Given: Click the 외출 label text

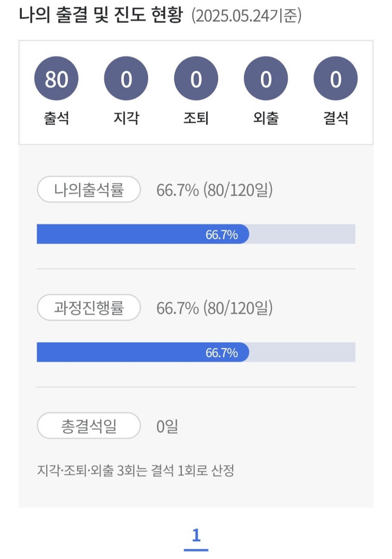Looking at the screenshot, I should tap(266, 117).
